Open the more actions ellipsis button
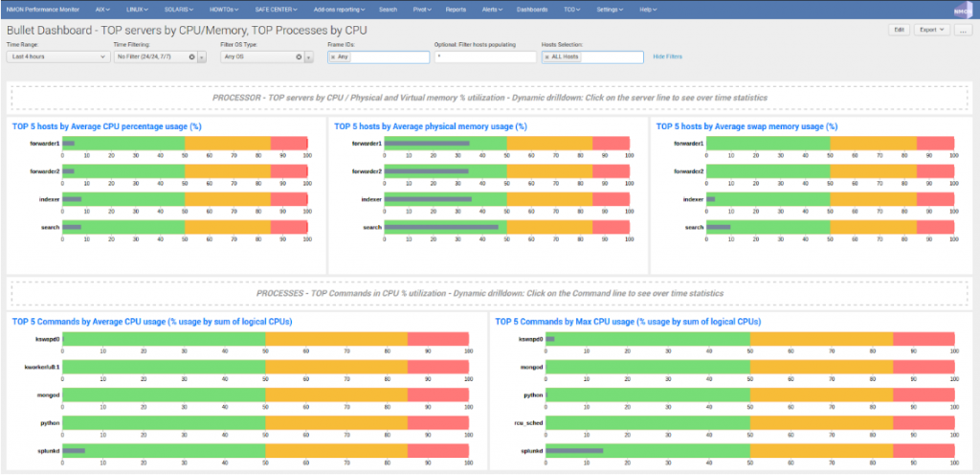 963,30
